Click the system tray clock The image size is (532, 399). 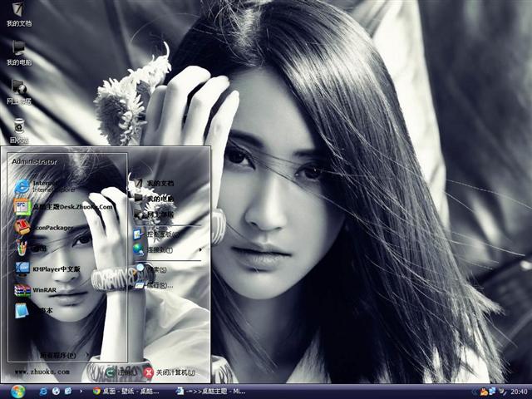tap(518, 390)
